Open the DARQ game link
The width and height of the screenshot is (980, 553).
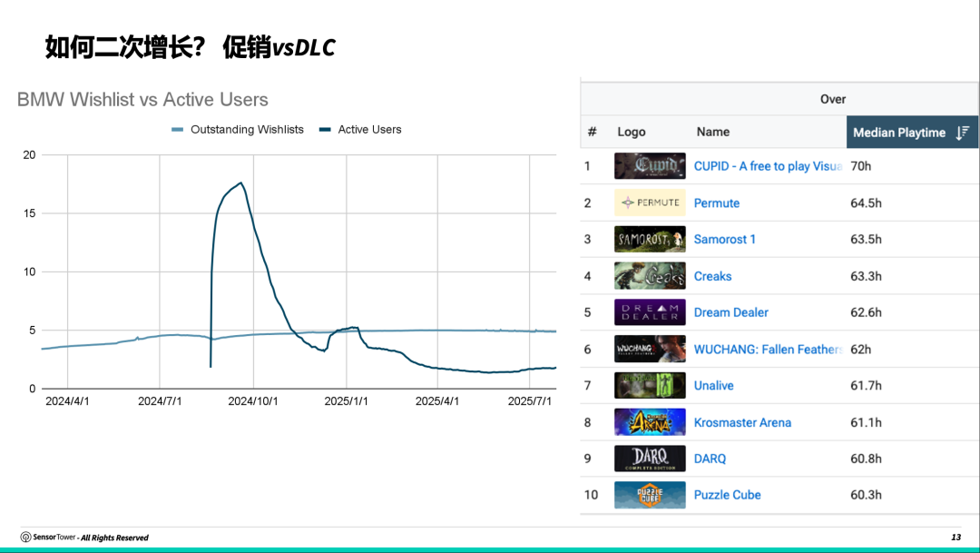click(x=710, y=459)
